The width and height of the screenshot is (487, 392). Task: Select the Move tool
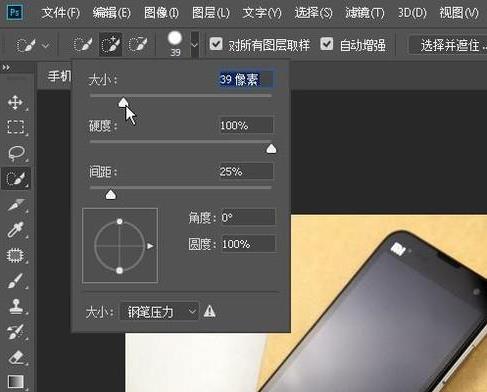15,102
